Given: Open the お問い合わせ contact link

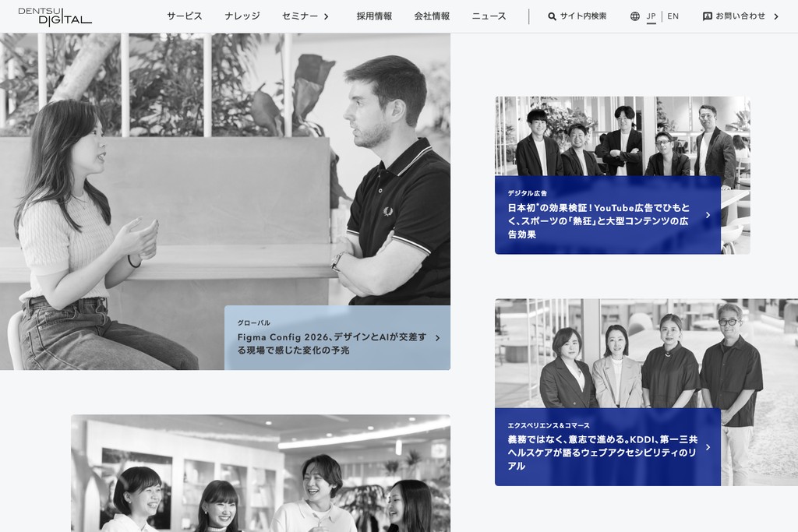Looking at the screenshot, I should tap(740, 16).
